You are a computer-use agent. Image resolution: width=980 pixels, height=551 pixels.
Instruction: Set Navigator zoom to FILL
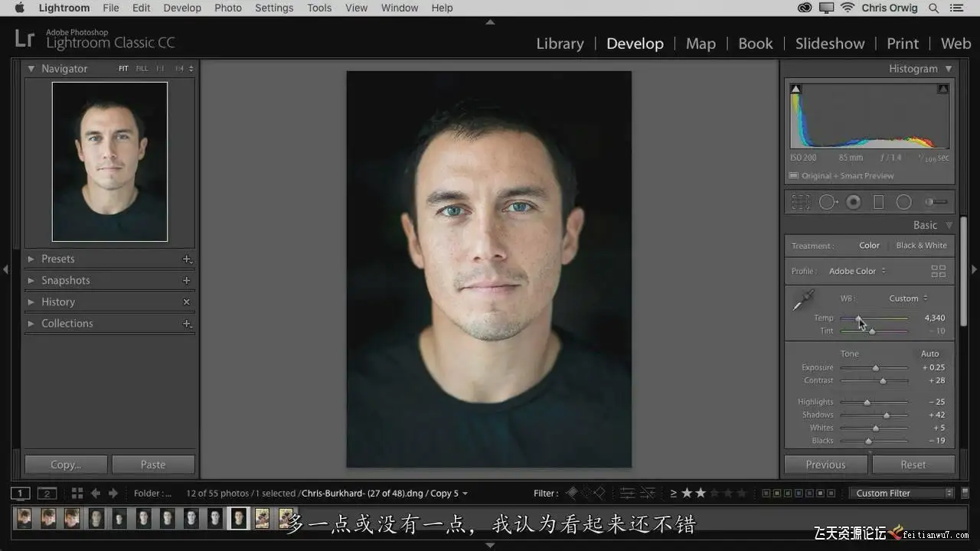coord(142,69)
